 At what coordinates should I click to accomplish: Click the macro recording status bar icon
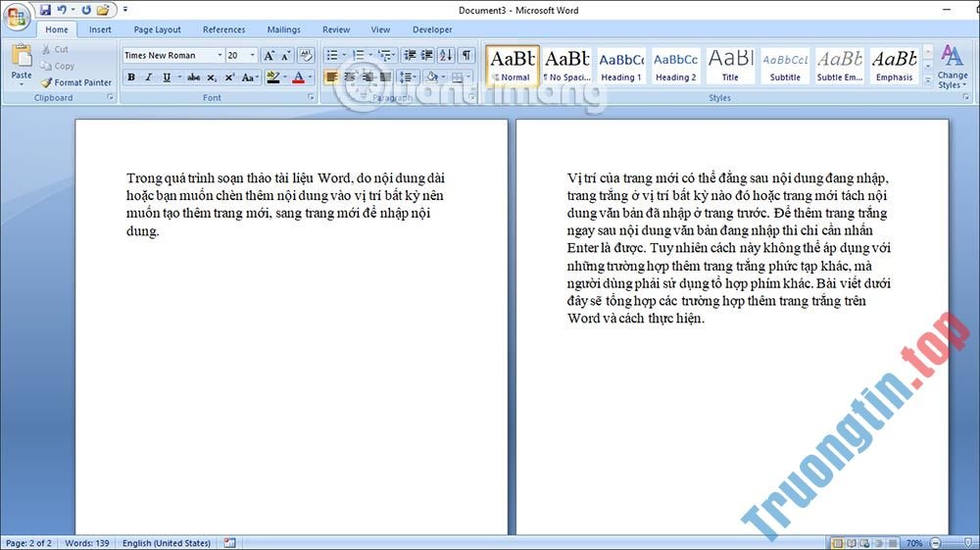point(229,543)
